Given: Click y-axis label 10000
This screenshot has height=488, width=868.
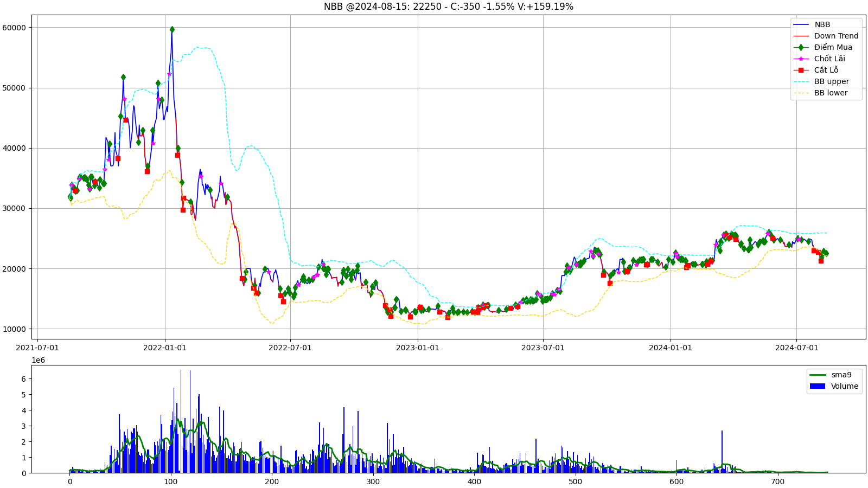Looking at the screenshot, I should point(14,329).
